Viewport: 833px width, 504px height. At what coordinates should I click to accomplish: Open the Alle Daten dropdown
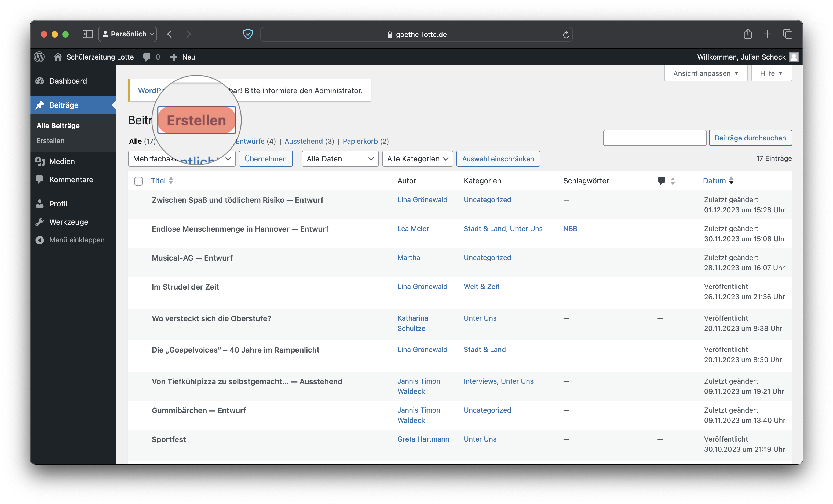click(340, 159)
